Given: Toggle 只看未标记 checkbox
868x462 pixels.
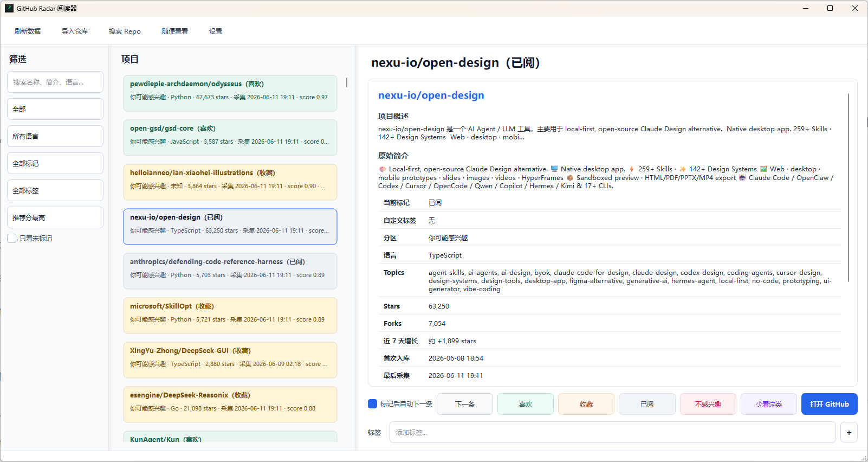Looking at the screenshot, I should (12, 238).
